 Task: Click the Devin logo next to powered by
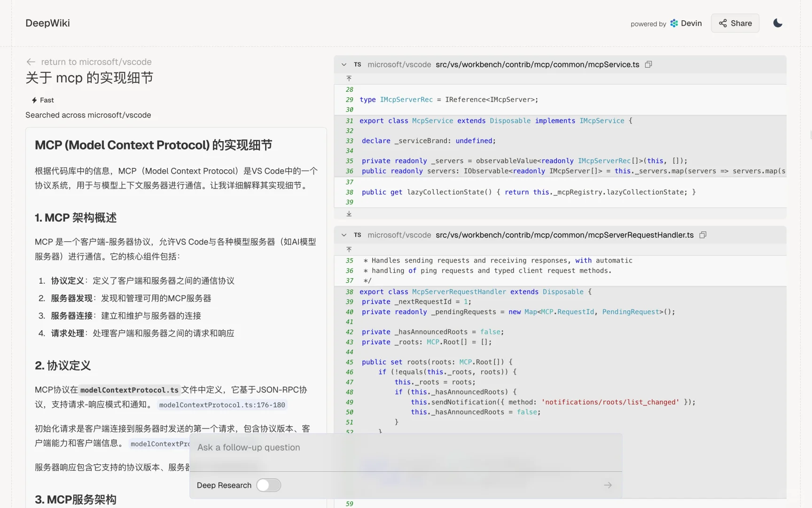click(x=673, y=23)
